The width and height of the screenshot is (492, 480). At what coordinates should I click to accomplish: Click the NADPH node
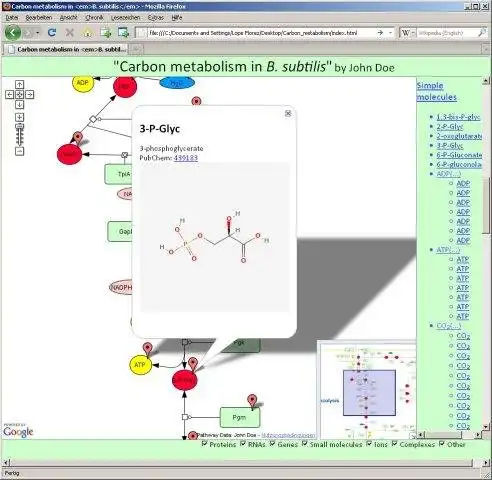(x=121, y=287)
